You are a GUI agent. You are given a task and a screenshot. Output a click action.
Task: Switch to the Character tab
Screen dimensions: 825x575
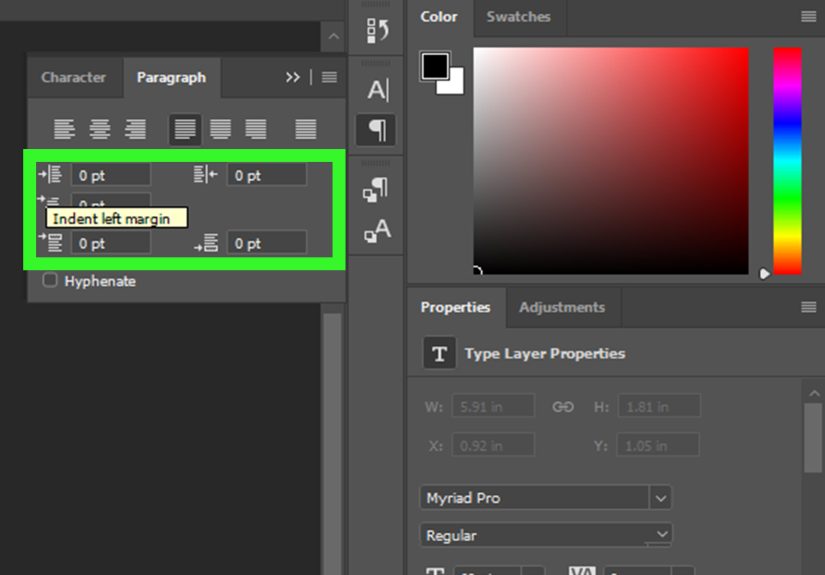(x=74, y=77)
